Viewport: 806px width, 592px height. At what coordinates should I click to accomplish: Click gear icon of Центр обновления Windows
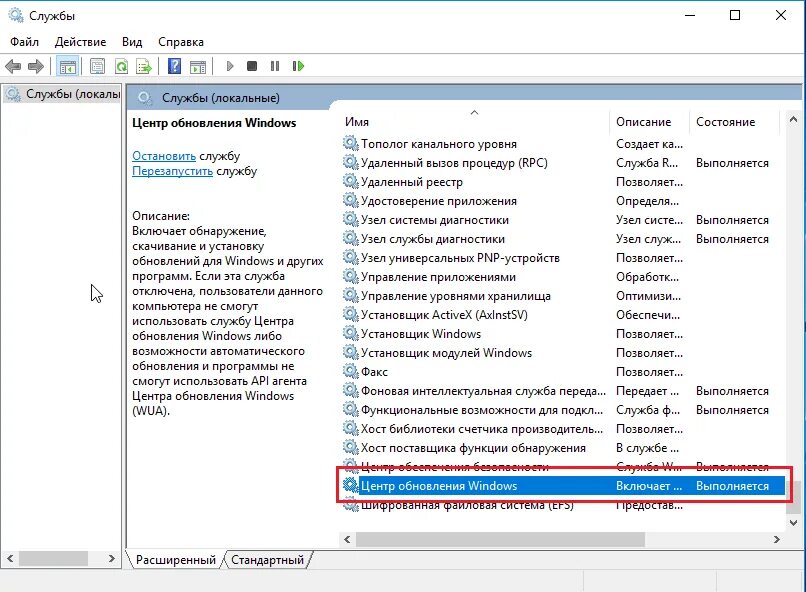coord(351,485)
